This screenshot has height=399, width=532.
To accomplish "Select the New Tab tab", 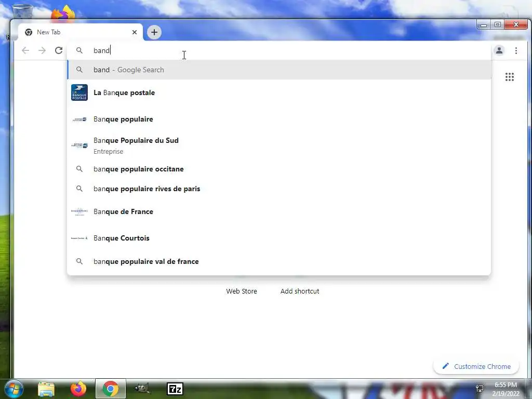I will point(79,32).
